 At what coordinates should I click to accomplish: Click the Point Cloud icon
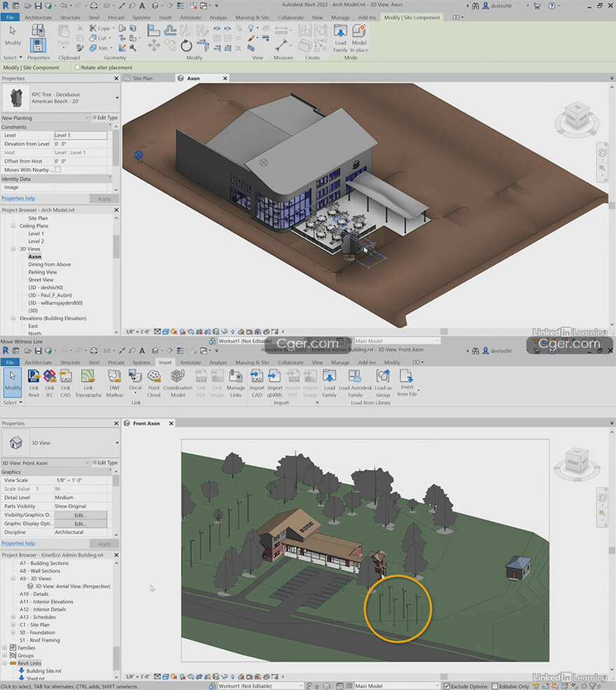(154, 382)
